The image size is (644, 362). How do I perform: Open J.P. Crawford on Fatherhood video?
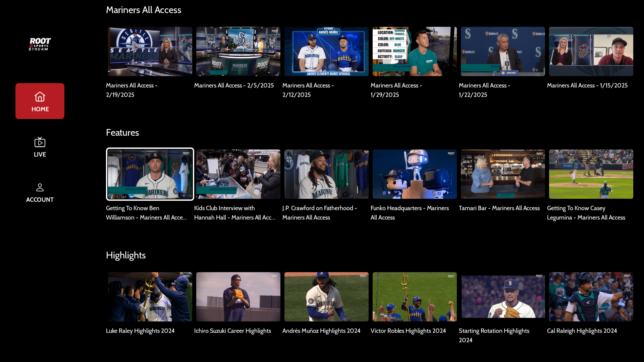point(326,174)
